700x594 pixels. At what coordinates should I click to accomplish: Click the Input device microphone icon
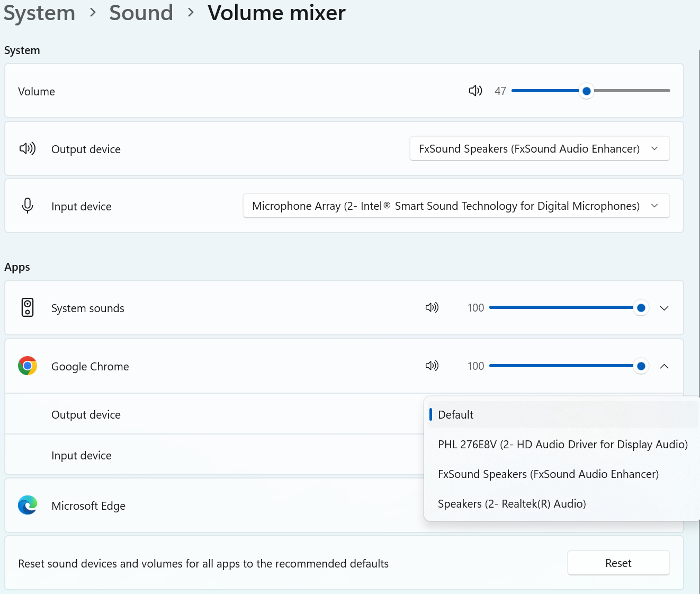pos(28,206)
